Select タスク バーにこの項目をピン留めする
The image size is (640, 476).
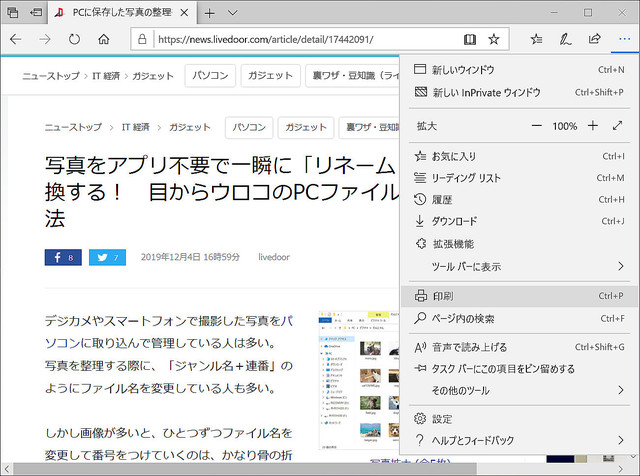[519, 369]
